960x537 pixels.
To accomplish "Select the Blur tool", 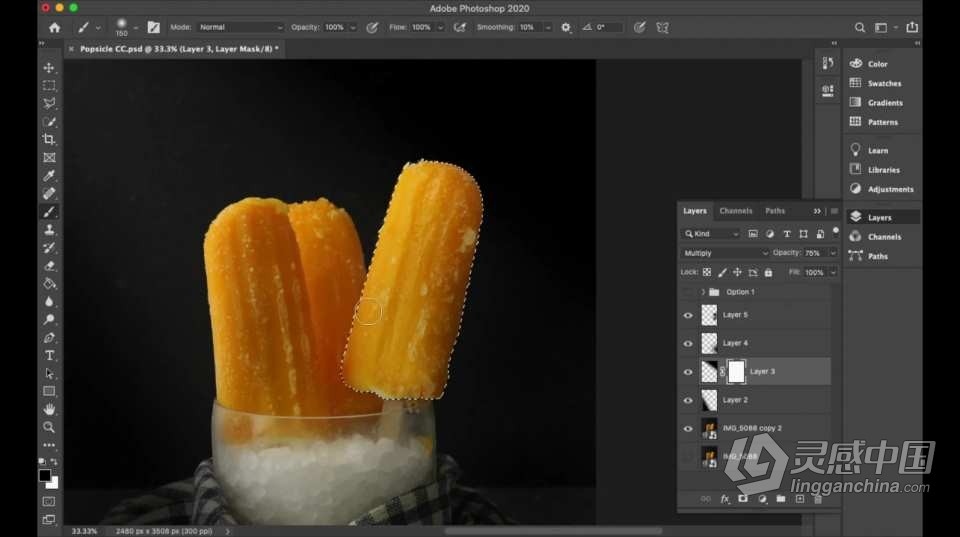I will pyautogui.click(x=49, y=302).
